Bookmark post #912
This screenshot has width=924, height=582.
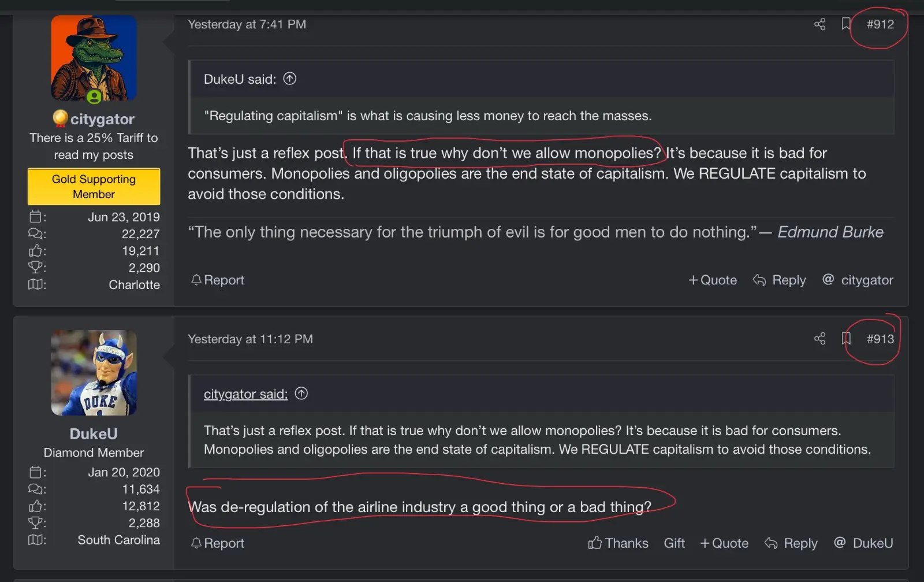pos(846,24)
